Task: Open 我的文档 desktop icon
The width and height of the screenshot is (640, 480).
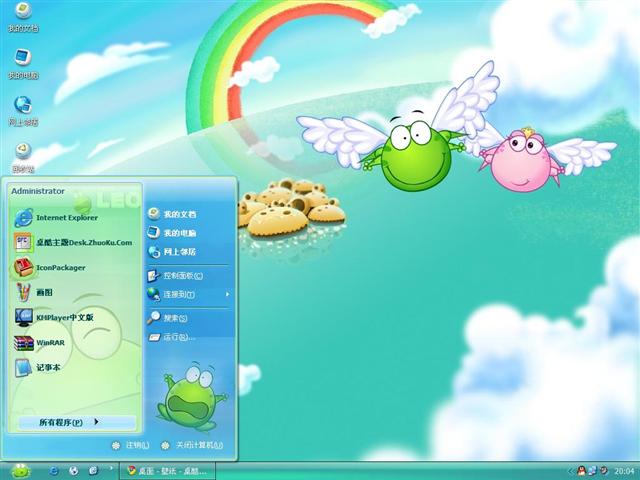Action: point(23,17)
